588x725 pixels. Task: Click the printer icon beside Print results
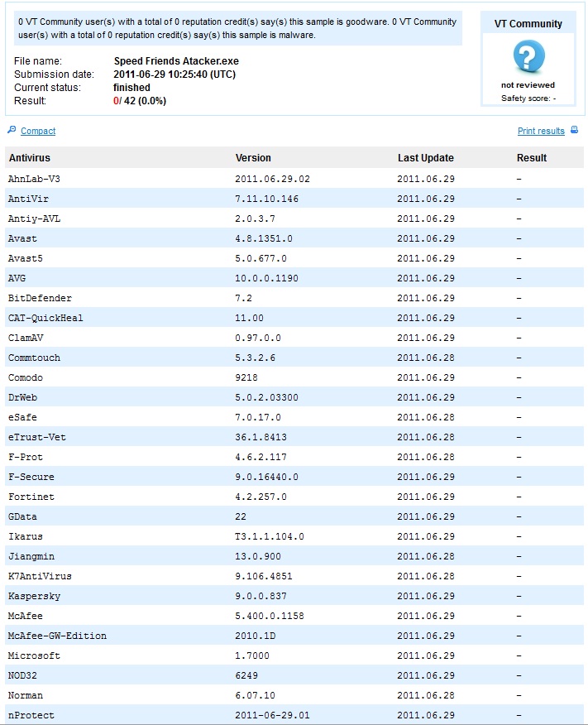coord(574,130)
